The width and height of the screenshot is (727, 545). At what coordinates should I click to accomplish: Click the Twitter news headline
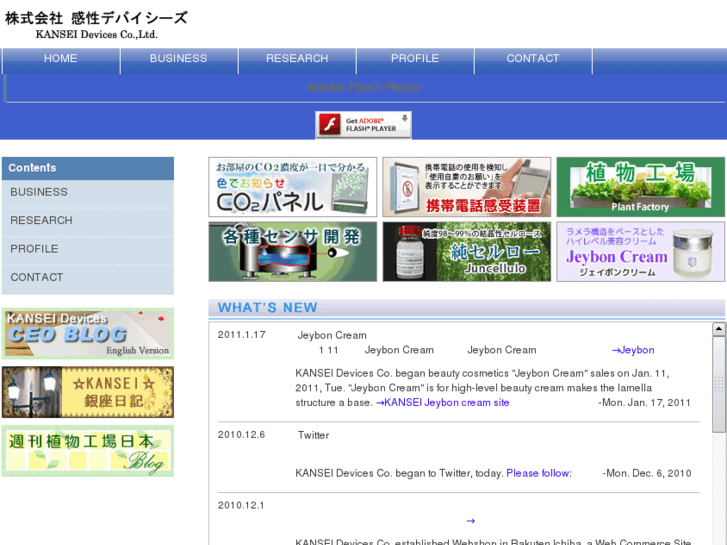(313, 435)
